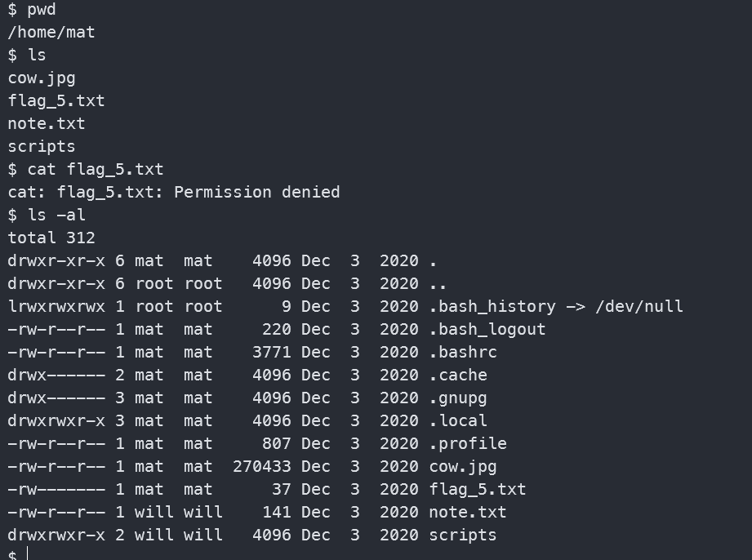The image size is (752, 560).
Task: Click the .bashrc file name
Action: [463, 353]
